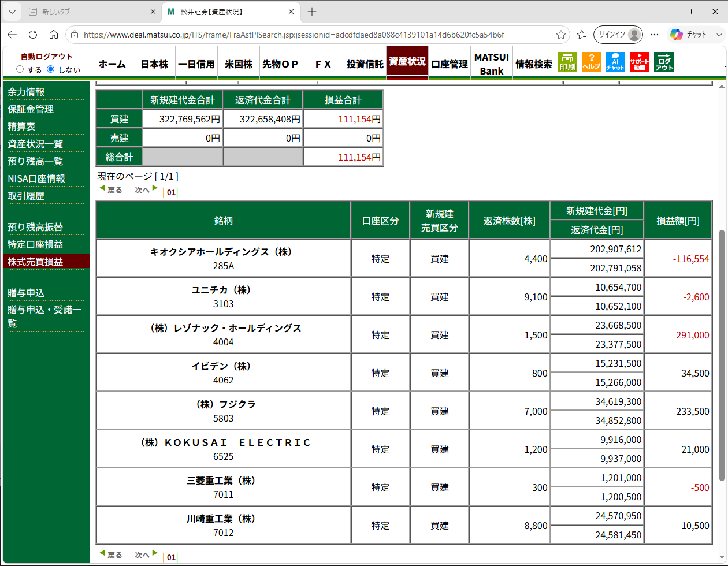Open the 口座管理 menu
Image resolution: width=728 pixels, height=566 pixels.
point(450,64)
